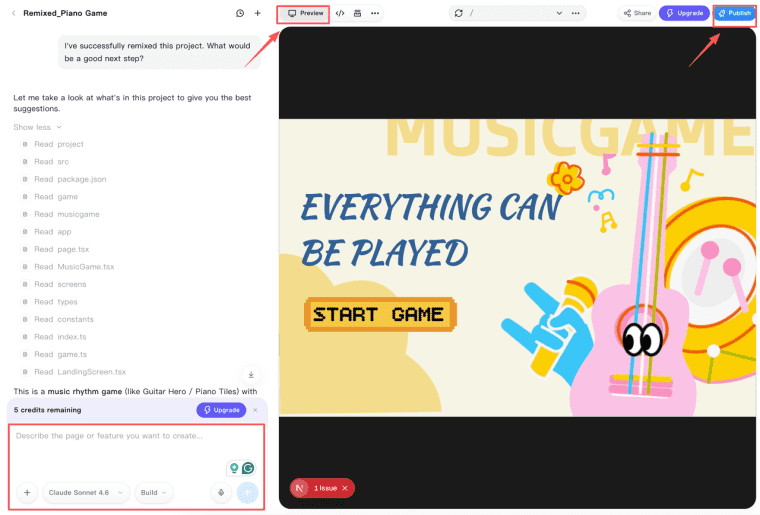Image resolution: width=760 pixels, height=515 pixels.
Task: Open the Claude Sonnet 4.6 model dropdown
Action: point(86,493)
